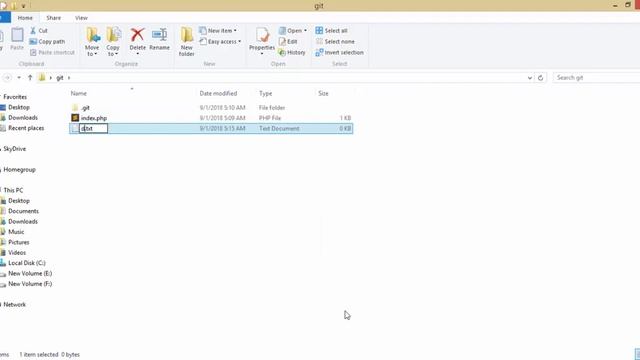
Task: Select the .git folder row
Action: (211, 108)
